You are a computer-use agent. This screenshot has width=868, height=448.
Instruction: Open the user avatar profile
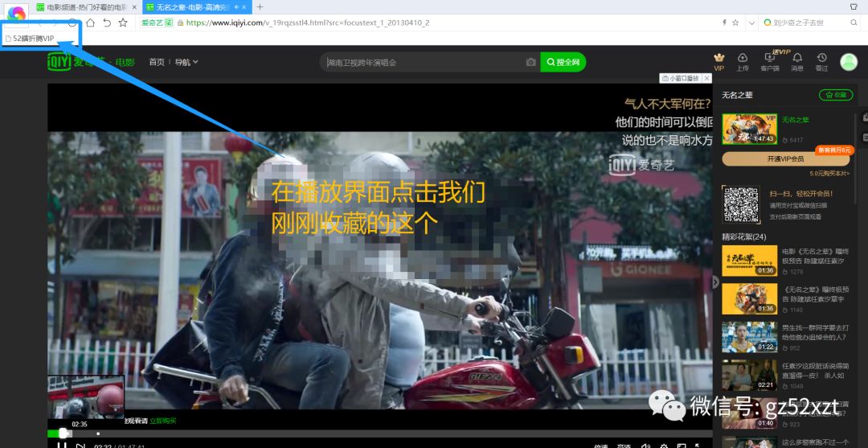click(x=849, y=61)
